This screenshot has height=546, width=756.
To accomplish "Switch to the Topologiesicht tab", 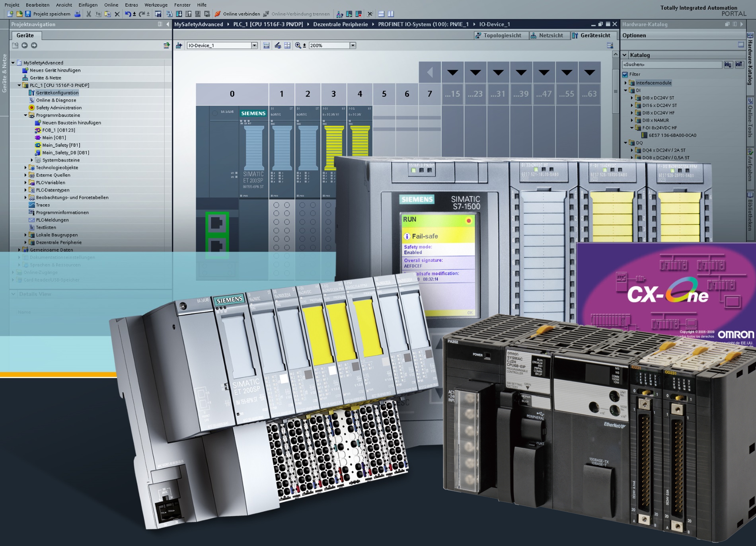I will pos(498,35).
